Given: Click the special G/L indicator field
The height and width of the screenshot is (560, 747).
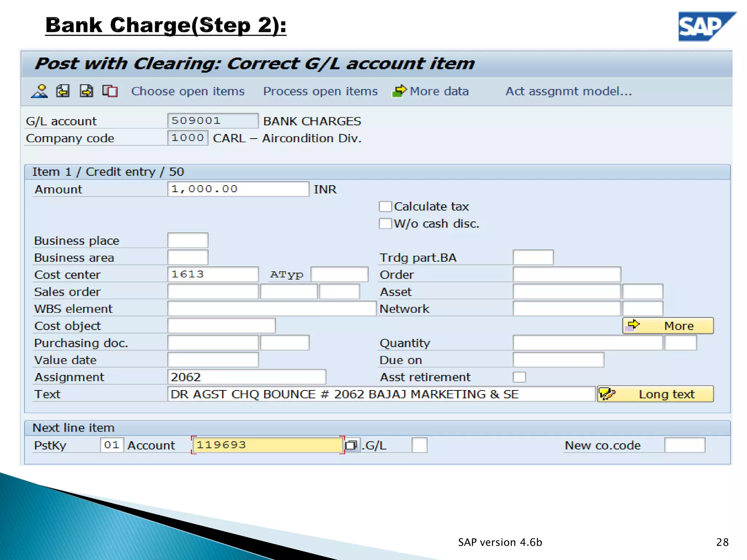Looking at the screenshot, I should [419, 445].
